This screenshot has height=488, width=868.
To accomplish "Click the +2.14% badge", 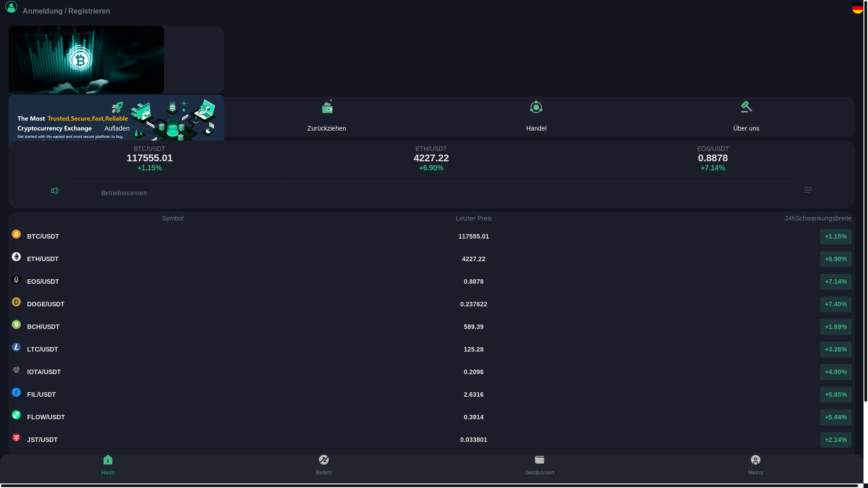I will (836, 440).
